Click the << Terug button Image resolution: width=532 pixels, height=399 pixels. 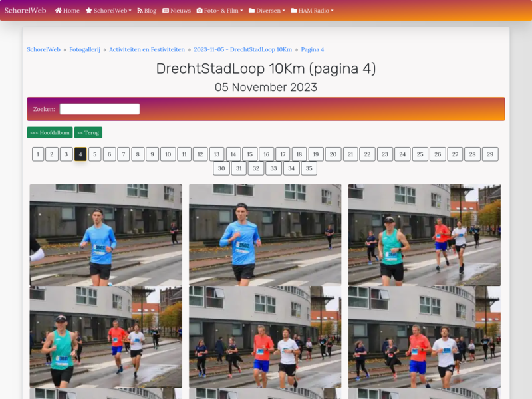click(x=88, y=132)
